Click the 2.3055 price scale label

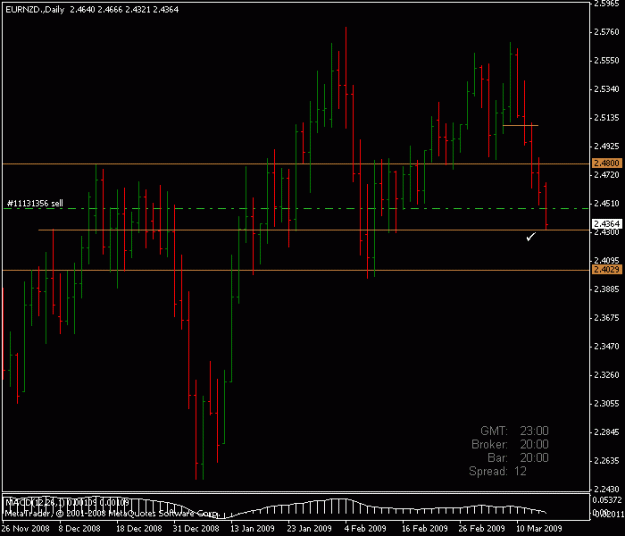point(607,403)
